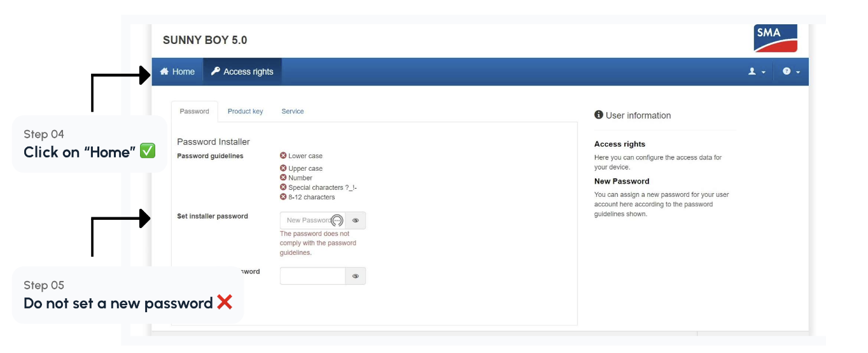Click the SUNNY BOY 5.0 title

205,40
